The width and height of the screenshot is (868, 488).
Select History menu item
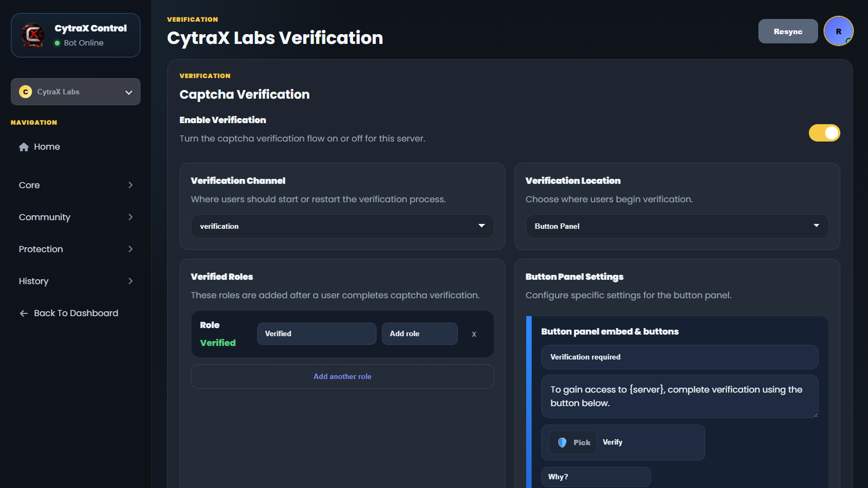pyautogui.click(x=75, y=281)
